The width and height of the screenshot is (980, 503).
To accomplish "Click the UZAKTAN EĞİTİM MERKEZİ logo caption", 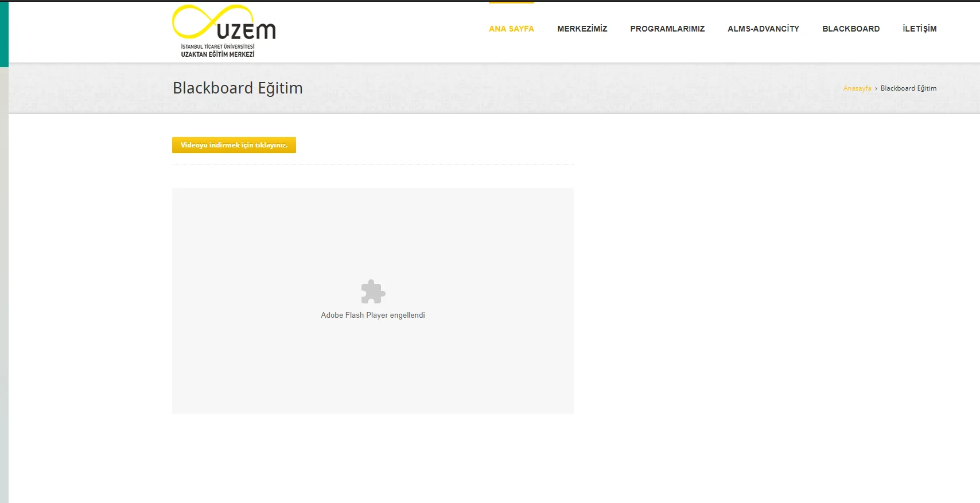I will coord(217,54).
